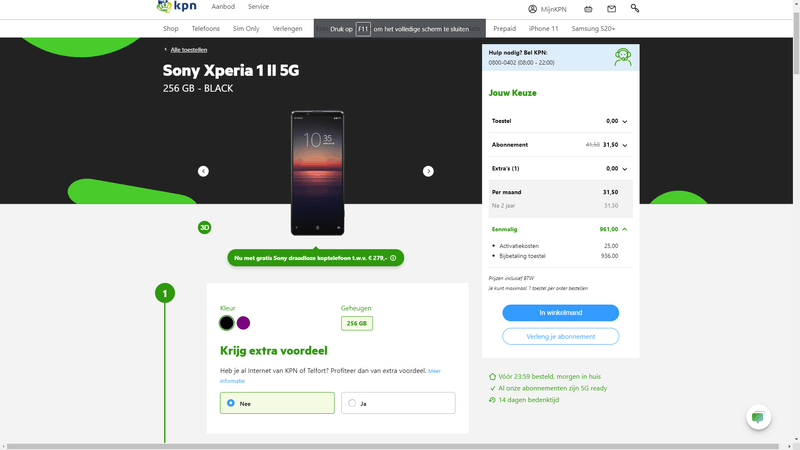Choose the purple colour swatch
This screenshot has width=800, height=450.
[x=243, y=323]
